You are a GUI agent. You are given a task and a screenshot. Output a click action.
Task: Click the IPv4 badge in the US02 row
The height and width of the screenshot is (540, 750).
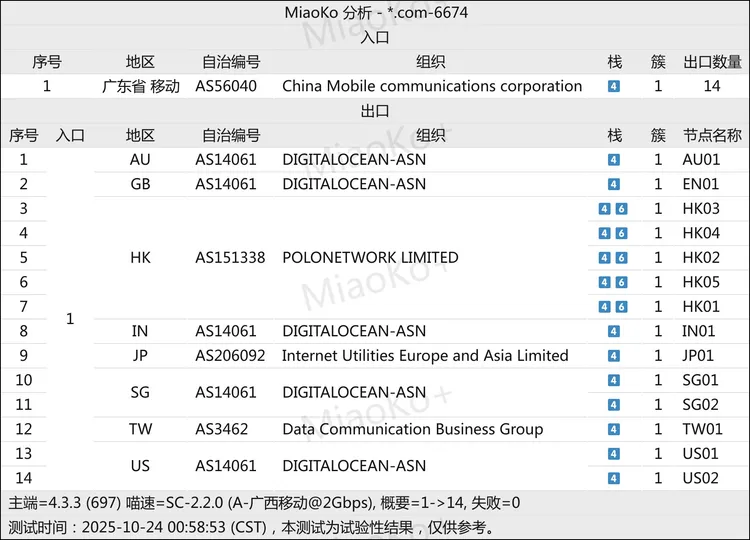pyautogui.click(x=614, y=478)
